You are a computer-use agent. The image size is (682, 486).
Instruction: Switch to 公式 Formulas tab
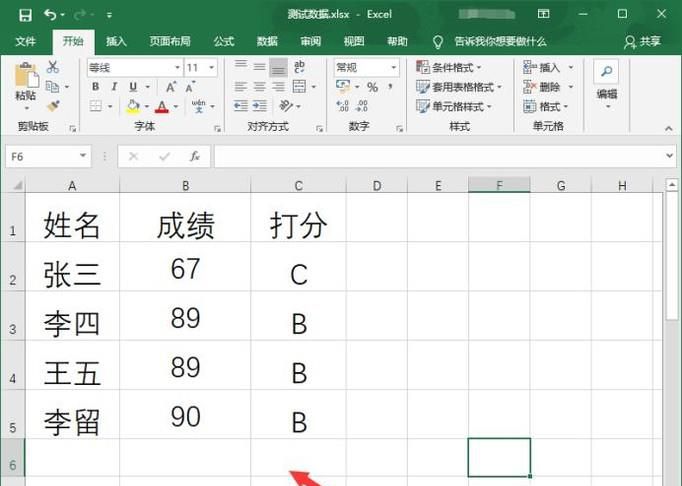pos(224,41)
